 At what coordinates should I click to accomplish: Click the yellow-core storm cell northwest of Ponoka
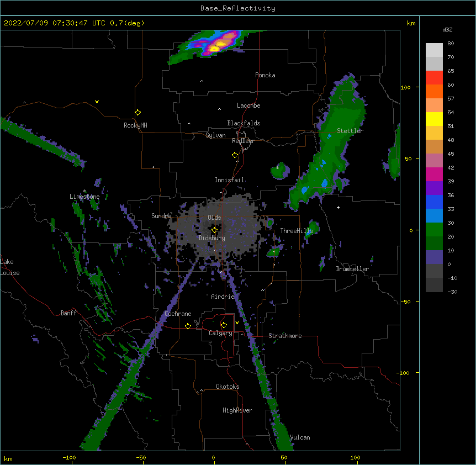coord(214,48)
